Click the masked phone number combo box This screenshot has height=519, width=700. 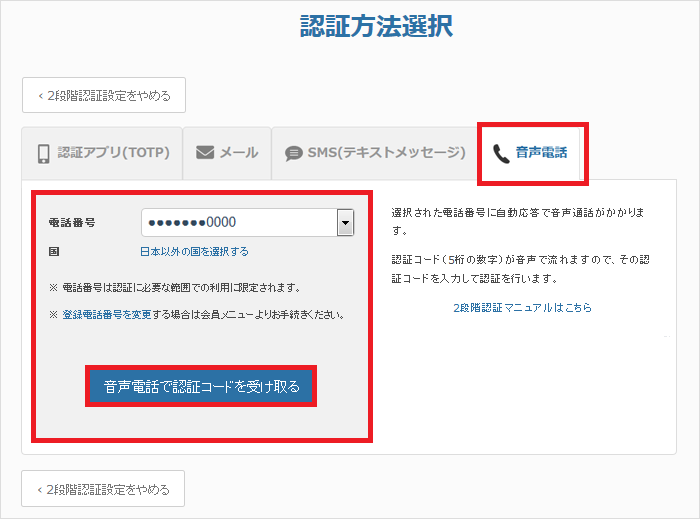(x=238, y=222)
